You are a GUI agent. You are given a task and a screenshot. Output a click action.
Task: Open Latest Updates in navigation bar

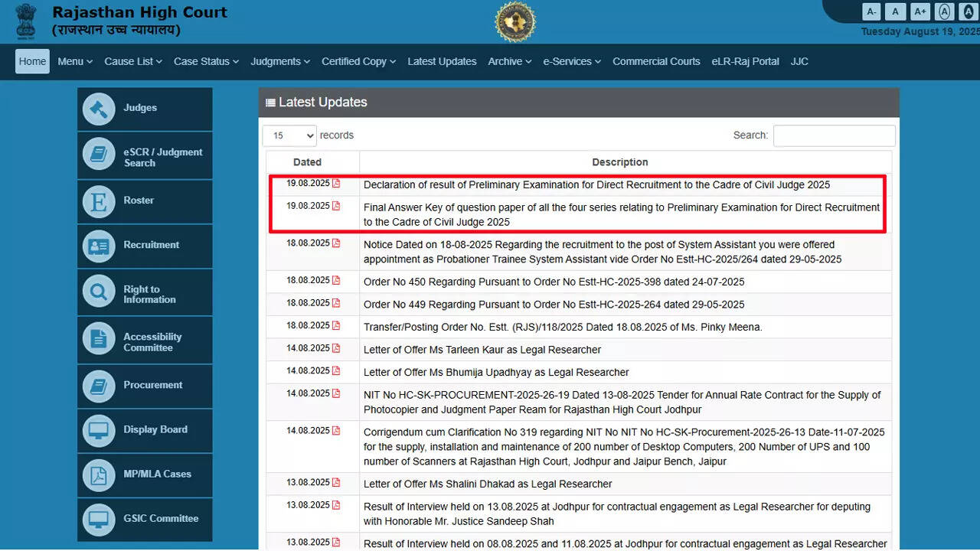[442, 61]
